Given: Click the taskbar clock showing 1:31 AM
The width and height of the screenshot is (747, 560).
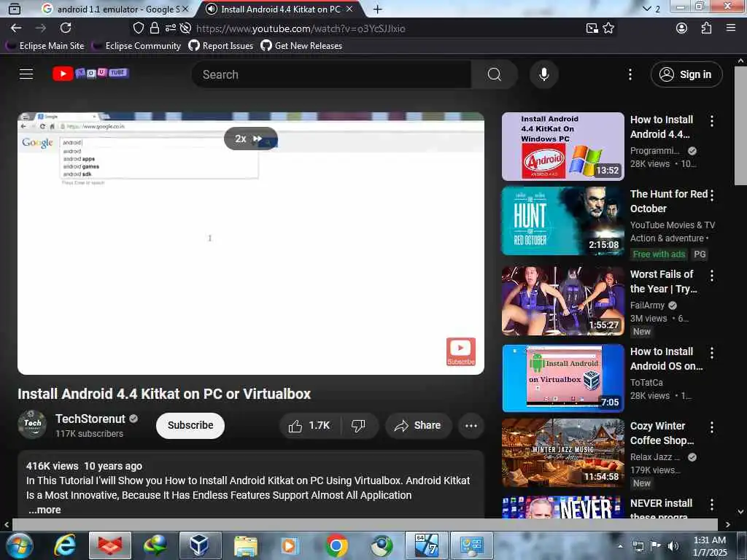Looking at the screenshot, I should tap(709, 546).
